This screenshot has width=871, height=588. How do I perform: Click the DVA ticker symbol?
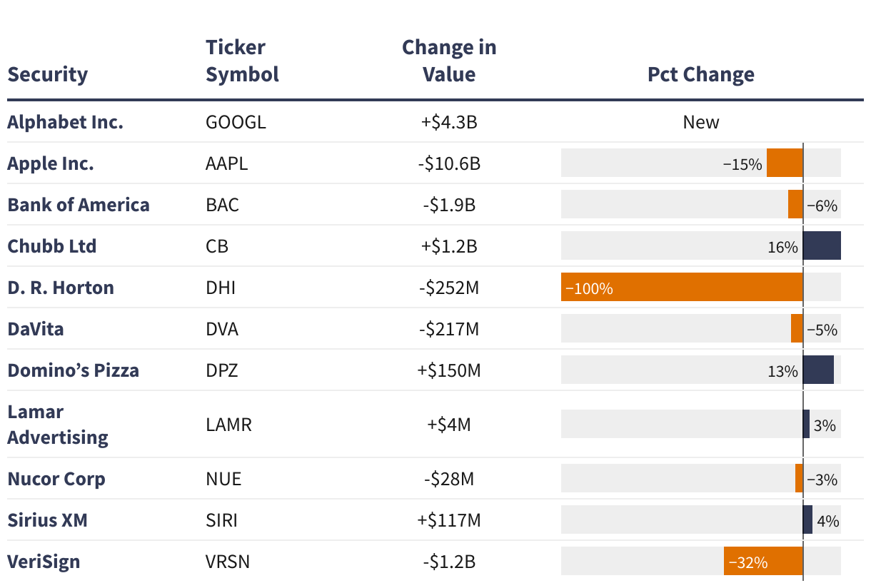tap(222, 329)
